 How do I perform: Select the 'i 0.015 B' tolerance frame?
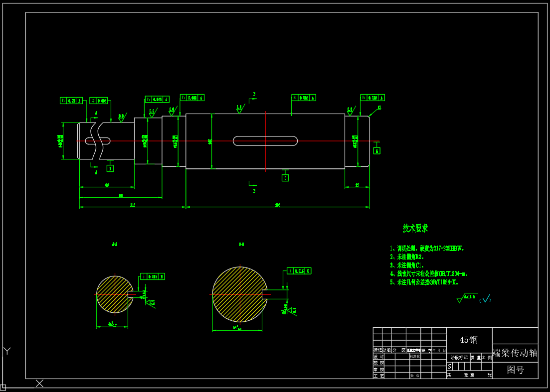click(153, 276)
